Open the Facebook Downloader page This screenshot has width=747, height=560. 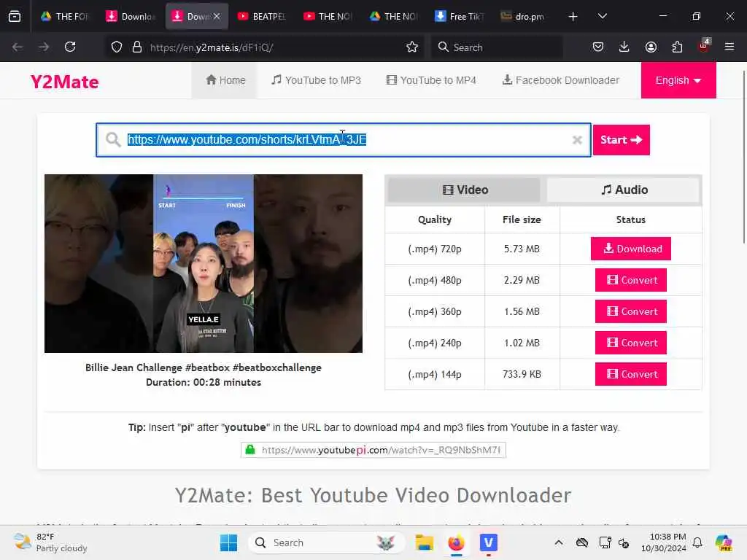tap(561, 80)
